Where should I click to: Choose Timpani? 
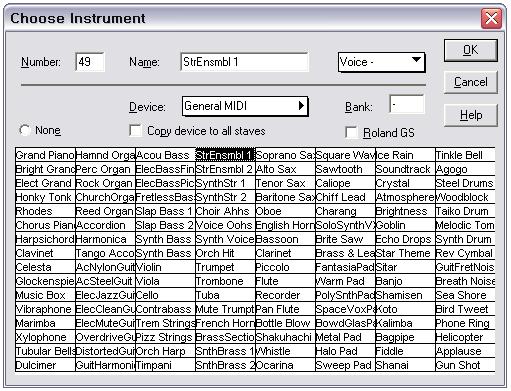pos(165,365)
